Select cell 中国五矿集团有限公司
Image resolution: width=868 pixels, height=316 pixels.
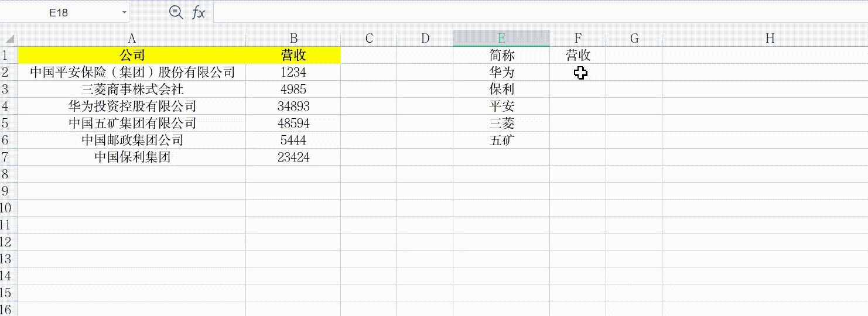(x=132, y=123)
